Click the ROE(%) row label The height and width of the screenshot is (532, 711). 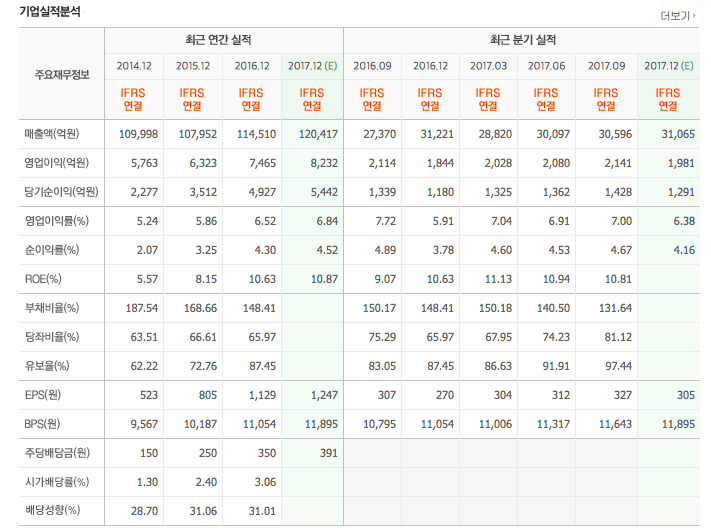pyautogui.click(x=43, y=279)
